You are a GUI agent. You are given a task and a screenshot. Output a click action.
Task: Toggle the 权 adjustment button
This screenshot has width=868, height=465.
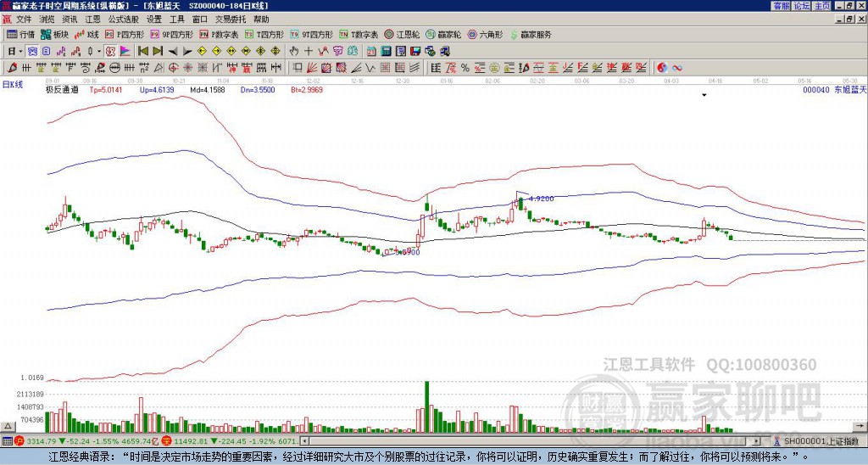[x=110, y=52]
